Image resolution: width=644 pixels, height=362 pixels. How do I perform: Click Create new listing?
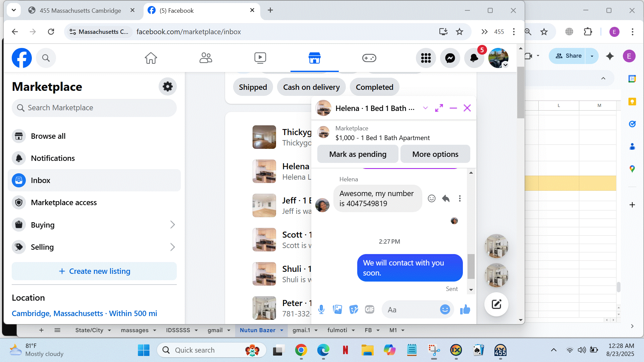(94, 271)
